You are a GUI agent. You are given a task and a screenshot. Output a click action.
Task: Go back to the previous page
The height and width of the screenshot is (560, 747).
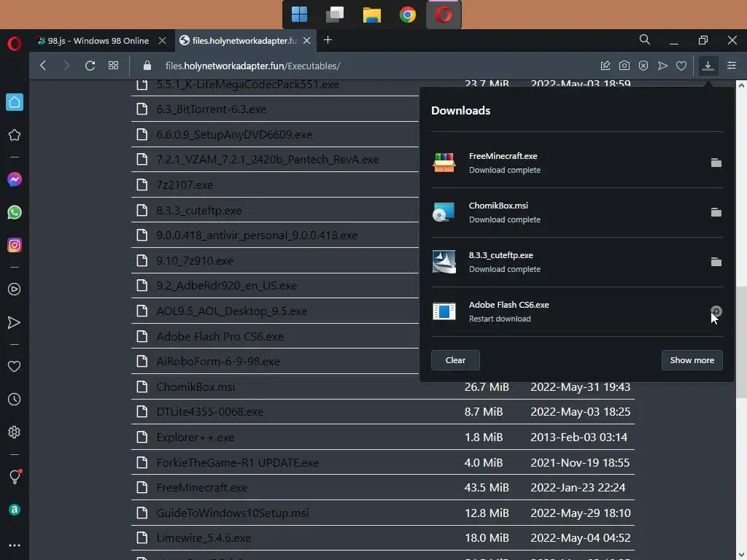click(43, 66)
